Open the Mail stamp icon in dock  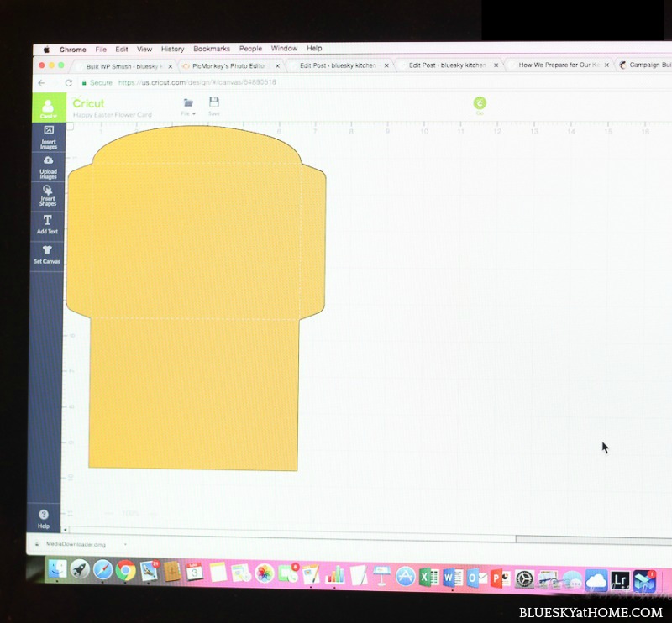[150, 571]
